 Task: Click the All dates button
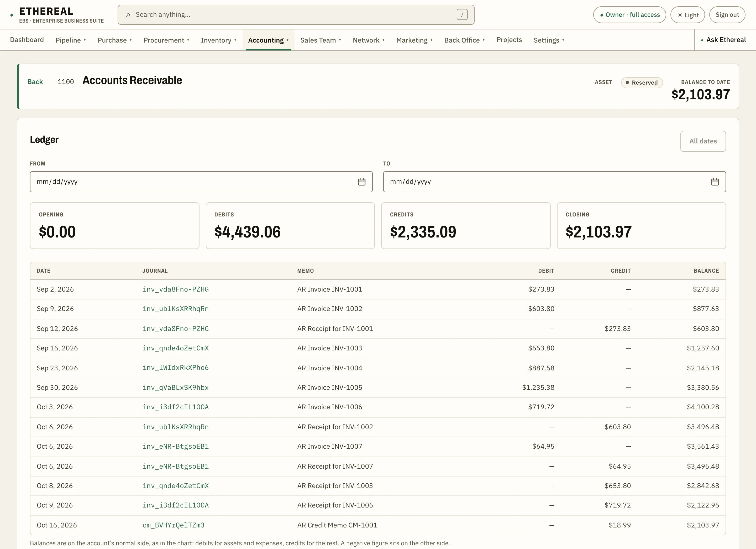(x=703, y=141)
